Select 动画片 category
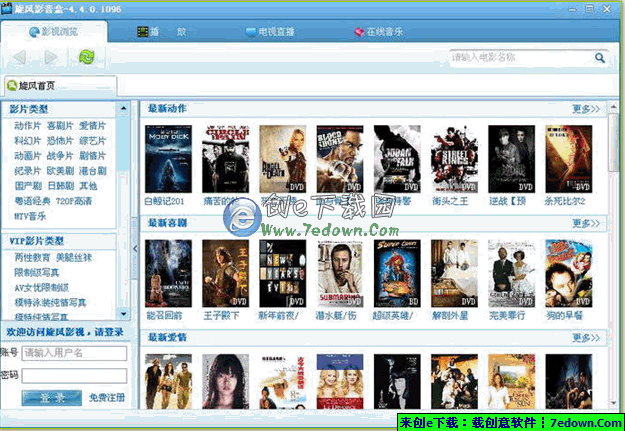Screen dimensions: 625x431 [28, 156]
